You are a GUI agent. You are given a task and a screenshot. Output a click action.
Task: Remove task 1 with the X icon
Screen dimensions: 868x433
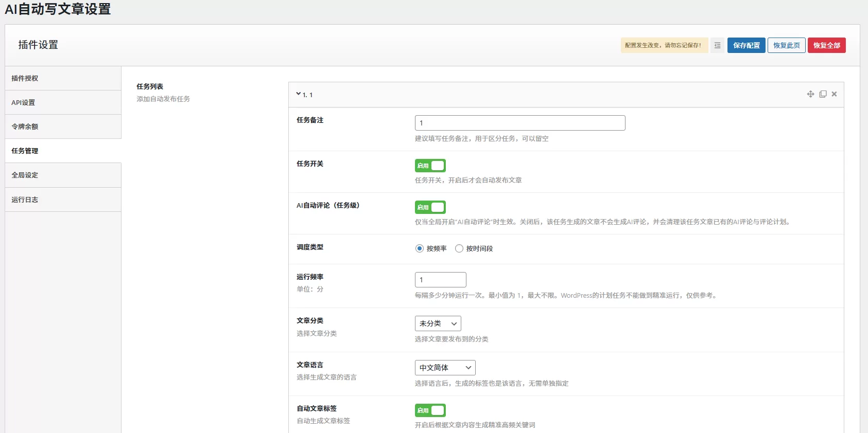click(x=834, y=94)
